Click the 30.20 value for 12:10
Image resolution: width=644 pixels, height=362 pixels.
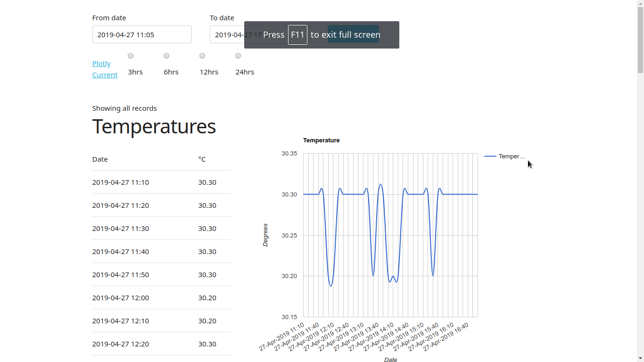click(x=207, y=321)
